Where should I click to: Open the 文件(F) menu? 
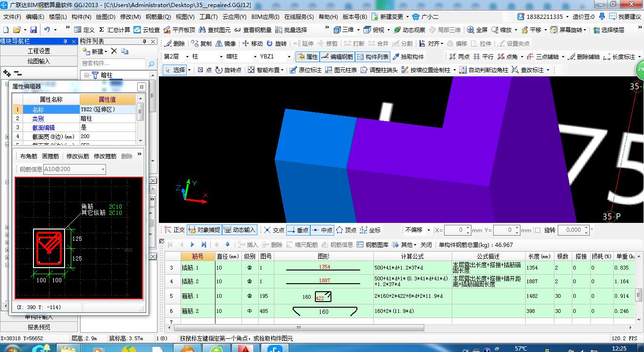(x=12, y=16)
